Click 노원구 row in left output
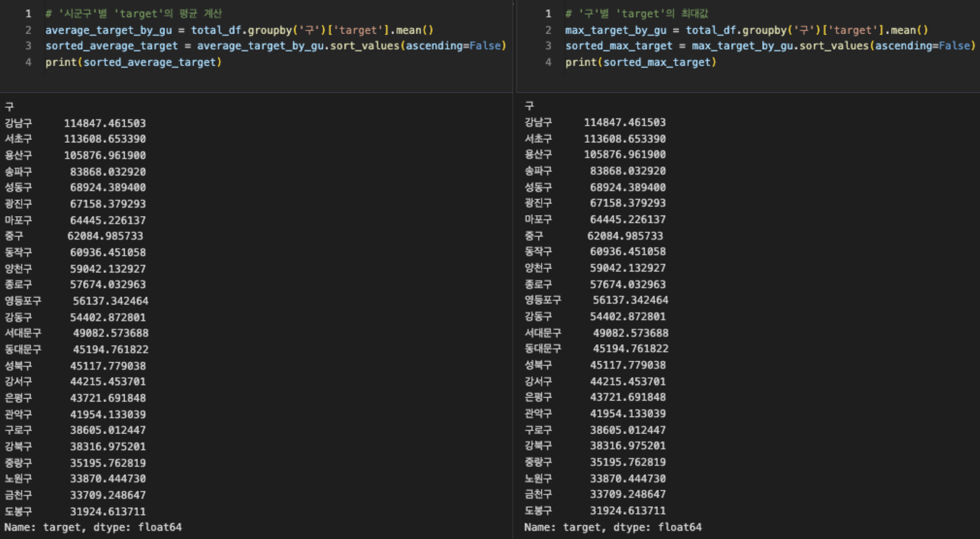The image size is (980, 539). tap(75, 479)
